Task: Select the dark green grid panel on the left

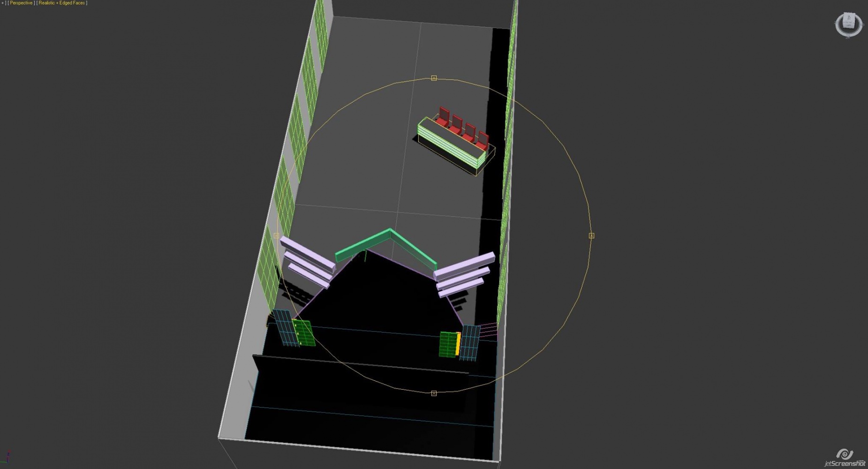Action: tap(304, 333)
